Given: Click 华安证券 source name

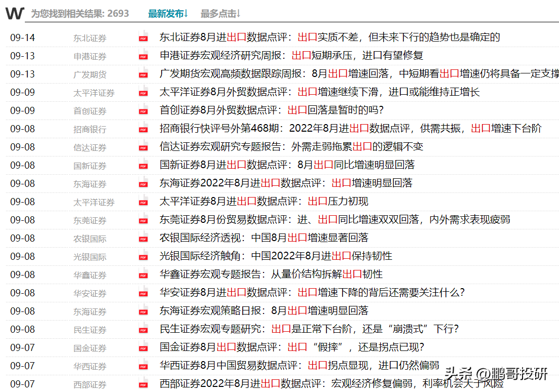Looking at the screenshot, I should (90, 293).
